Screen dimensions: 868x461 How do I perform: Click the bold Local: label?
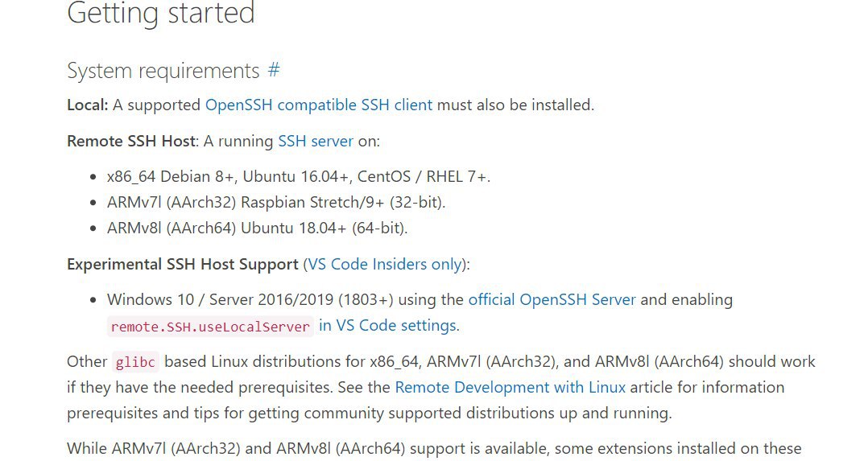(x=88, y=105)
